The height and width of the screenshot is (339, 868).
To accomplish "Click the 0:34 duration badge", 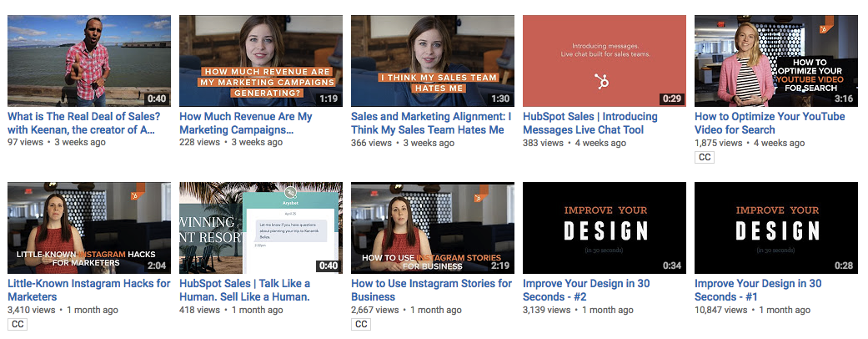I will click(x=671, y=266).
